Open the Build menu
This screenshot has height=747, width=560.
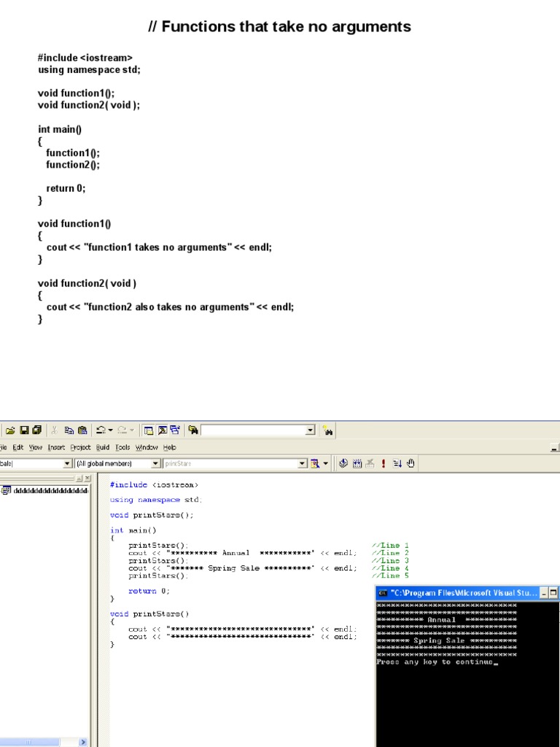click(103, 447)
